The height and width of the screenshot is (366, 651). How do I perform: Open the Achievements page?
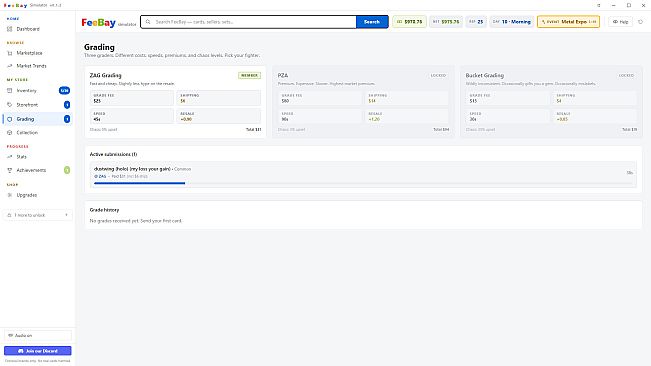(31, 170)
